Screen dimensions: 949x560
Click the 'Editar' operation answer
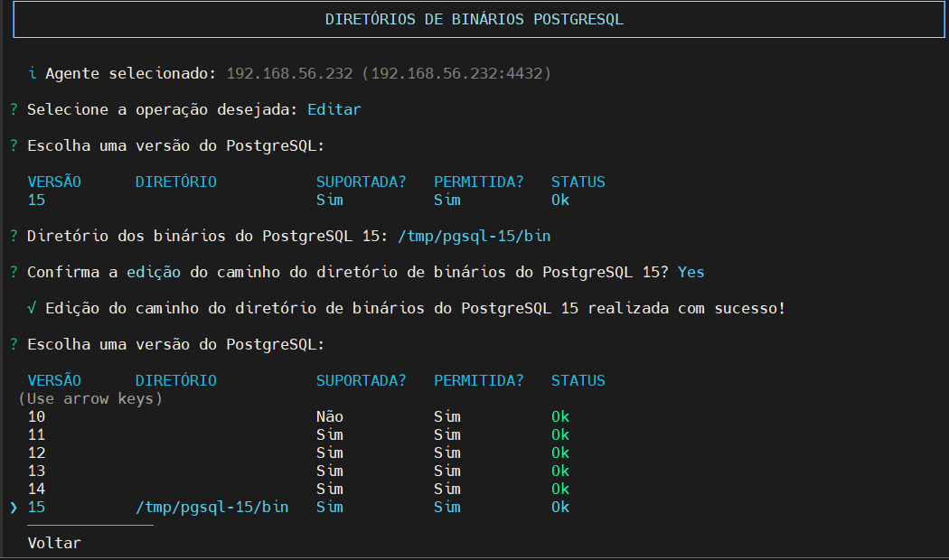click(334, 109)
